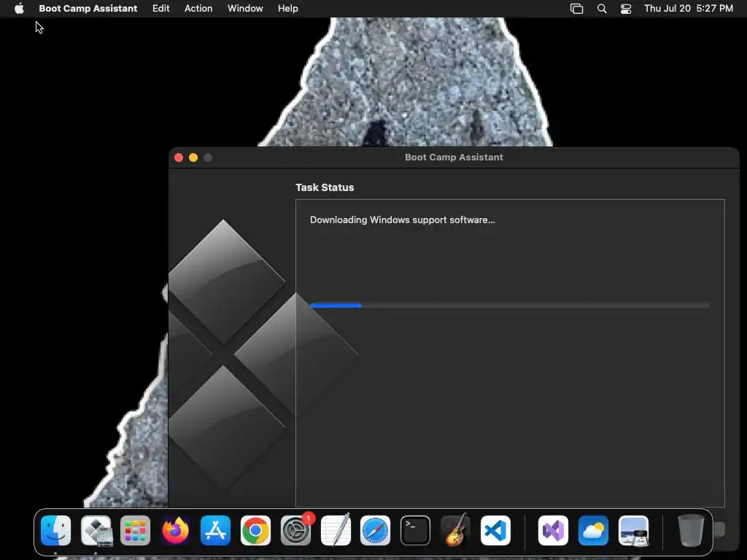Screen dimensions: 747x560
Task: Open System Settings with update badge
Action: 296,531
